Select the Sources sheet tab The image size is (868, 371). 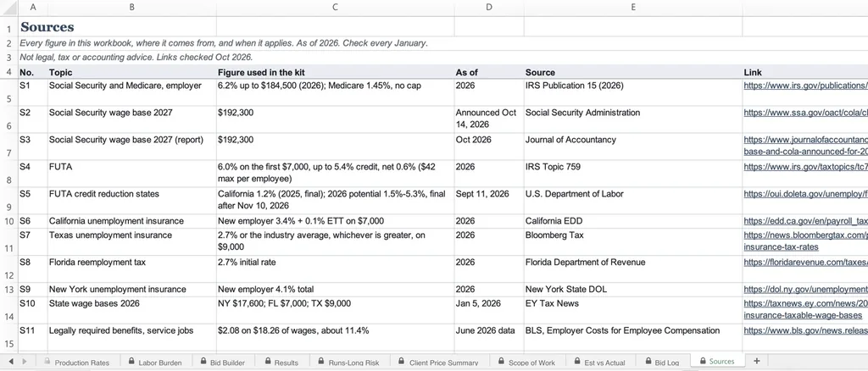pos(717,361)
